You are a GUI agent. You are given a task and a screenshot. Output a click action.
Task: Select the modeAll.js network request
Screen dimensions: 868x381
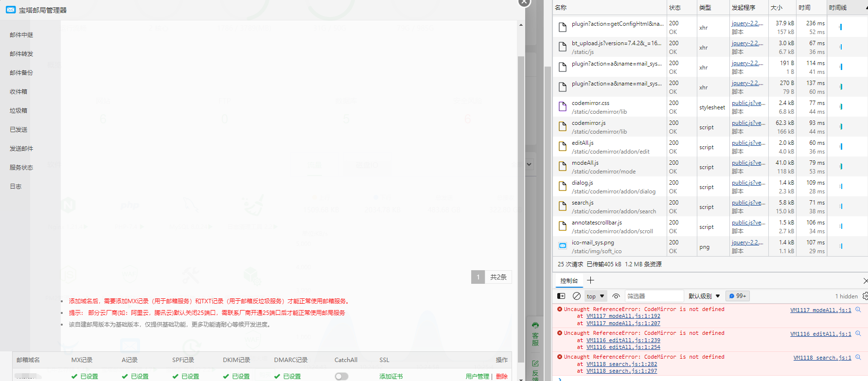(x=710, y=167)
